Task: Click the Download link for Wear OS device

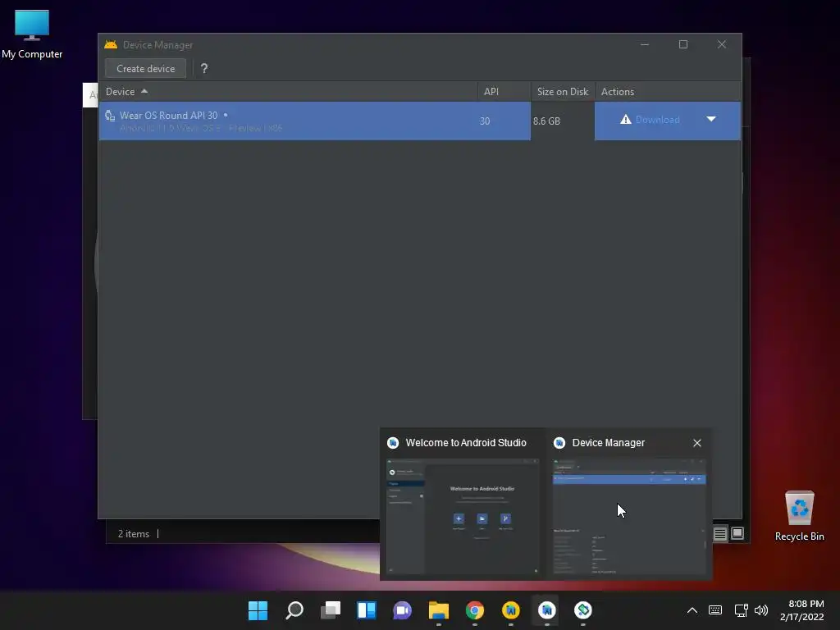Action: click(657, 120)
